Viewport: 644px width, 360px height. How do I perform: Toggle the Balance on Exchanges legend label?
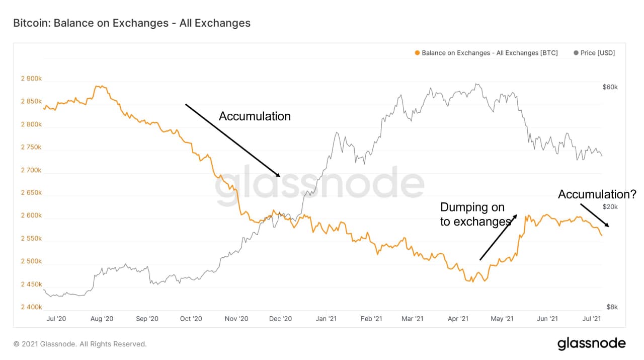pyautogui.click(x=490, y=53)
